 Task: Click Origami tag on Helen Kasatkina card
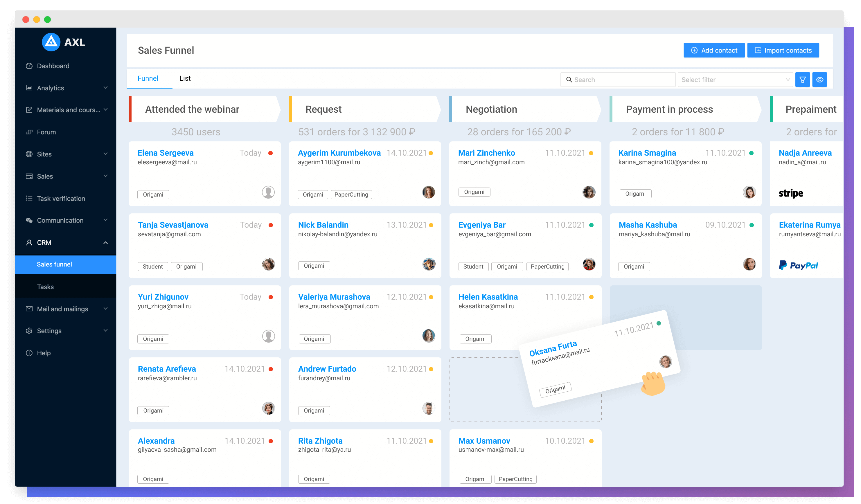(476, 339)
